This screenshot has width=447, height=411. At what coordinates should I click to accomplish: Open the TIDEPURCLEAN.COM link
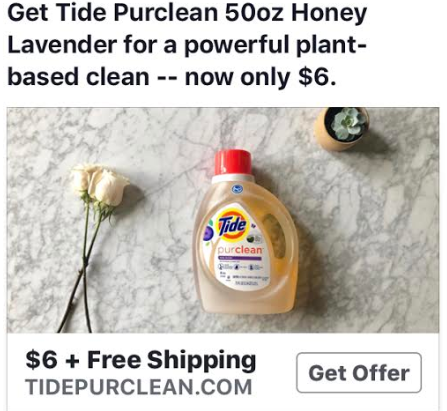pos(139,387)
